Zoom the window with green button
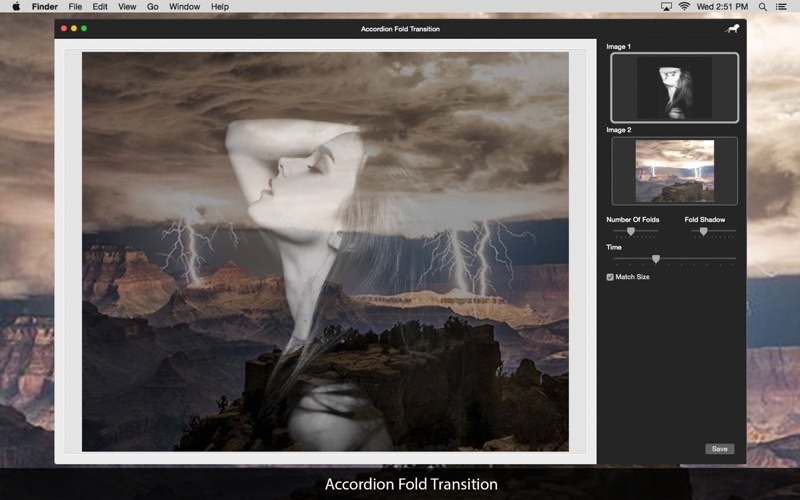The height and width of the screenshot is (500, 800). point(84,29)
